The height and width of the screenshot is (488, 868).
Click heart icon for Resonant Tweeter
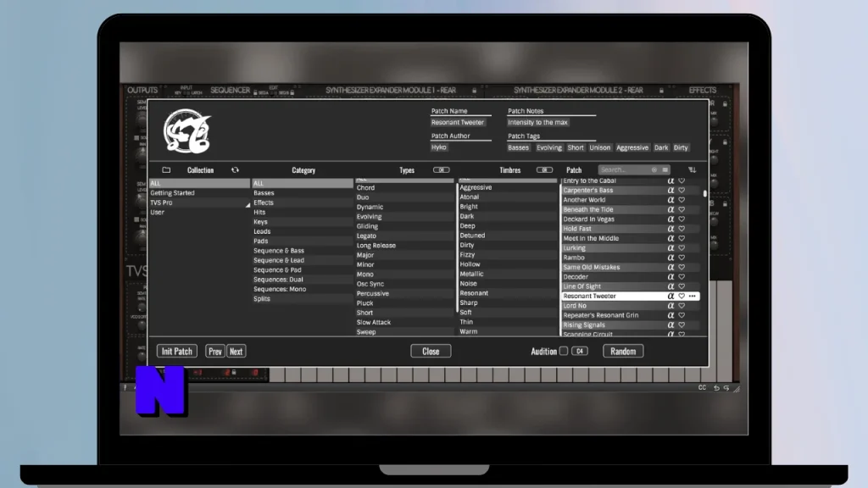pyautogui.click(x=682, y=296)
